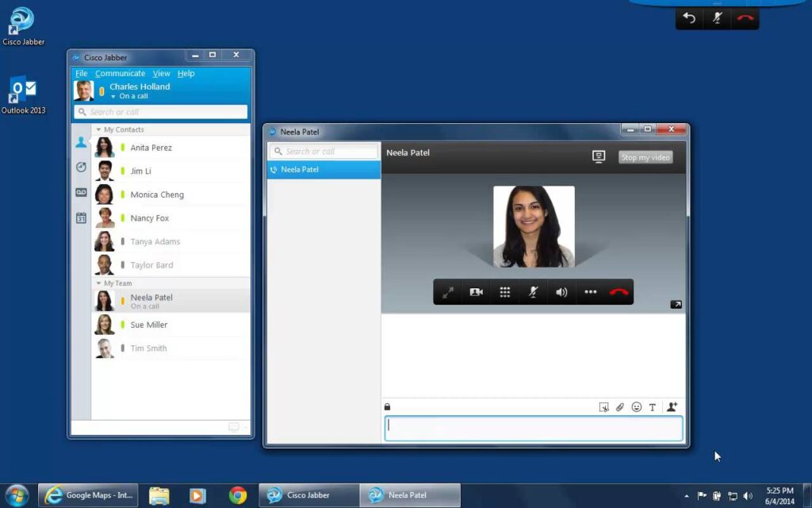
Task: Open Windows Media Player from taskbar
Action: point(197,495)
